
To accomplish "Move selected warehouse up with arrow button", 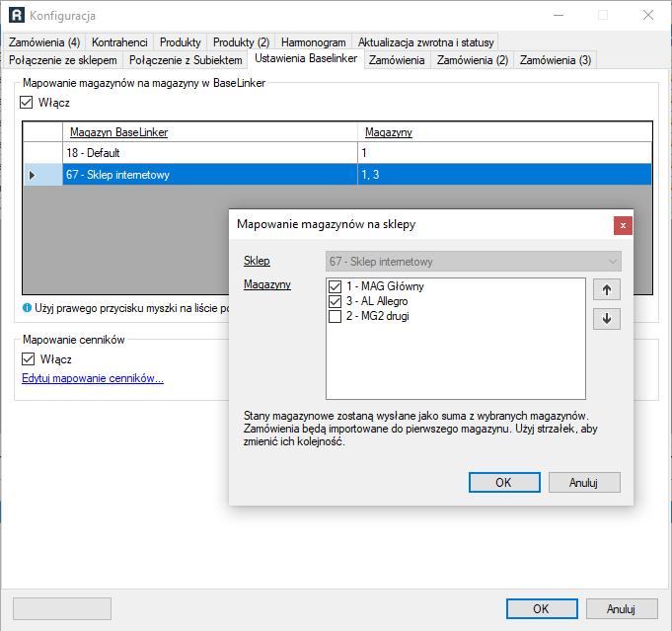I will 607,290.
